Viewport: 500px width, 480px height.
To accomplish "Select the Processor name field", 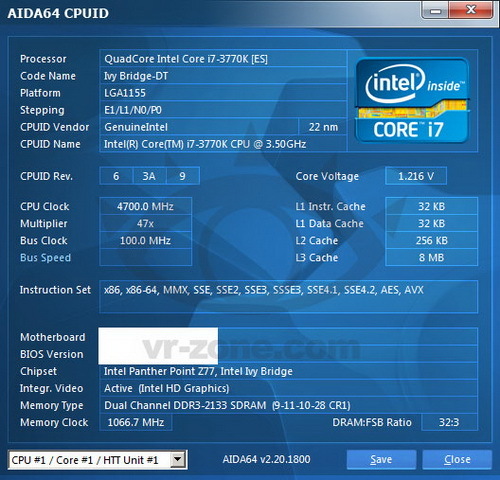I will (x=223, y=59).
